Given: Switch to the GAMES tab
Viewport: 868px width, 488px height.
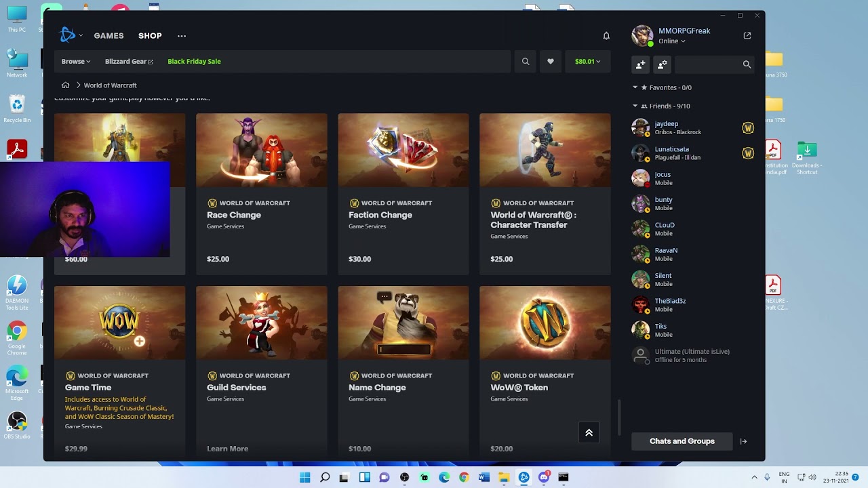Looking at the screenshot, I should pyautogui.click(x=108, y=36).
